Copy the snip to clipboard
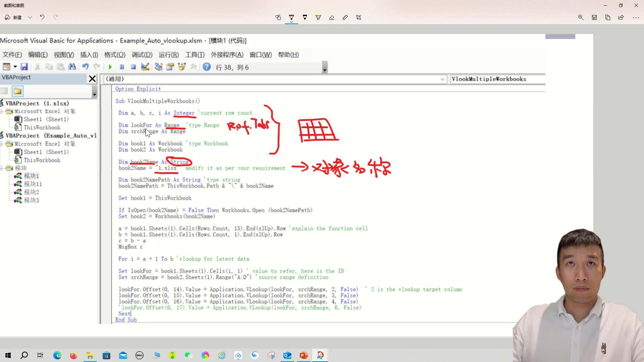644x362 pixels. (607, 17)
